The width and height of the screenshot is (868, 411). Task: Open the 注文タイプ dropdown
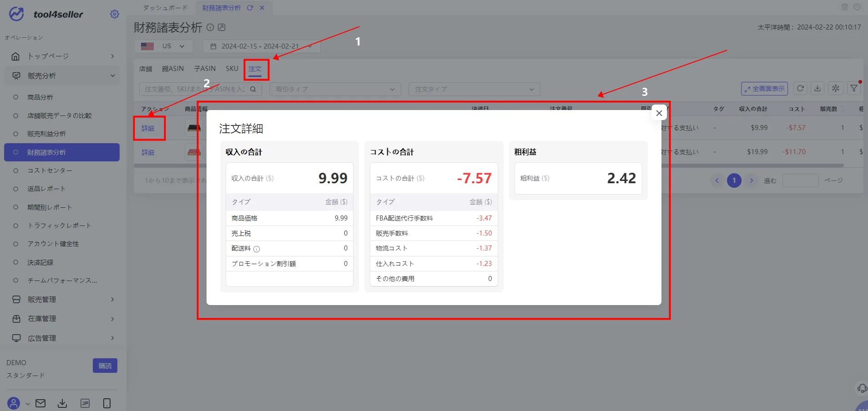tap(474, 89)
